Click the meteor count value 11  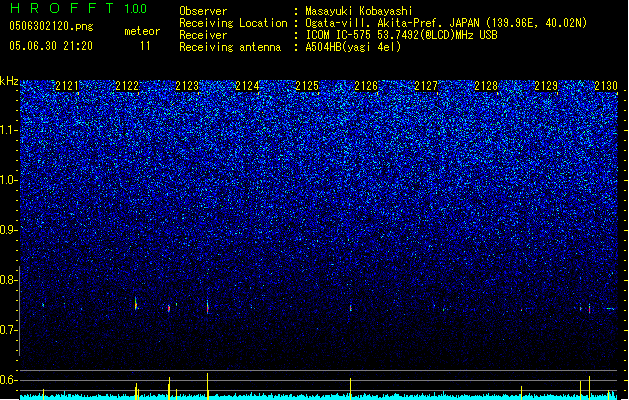coord(145,46)
